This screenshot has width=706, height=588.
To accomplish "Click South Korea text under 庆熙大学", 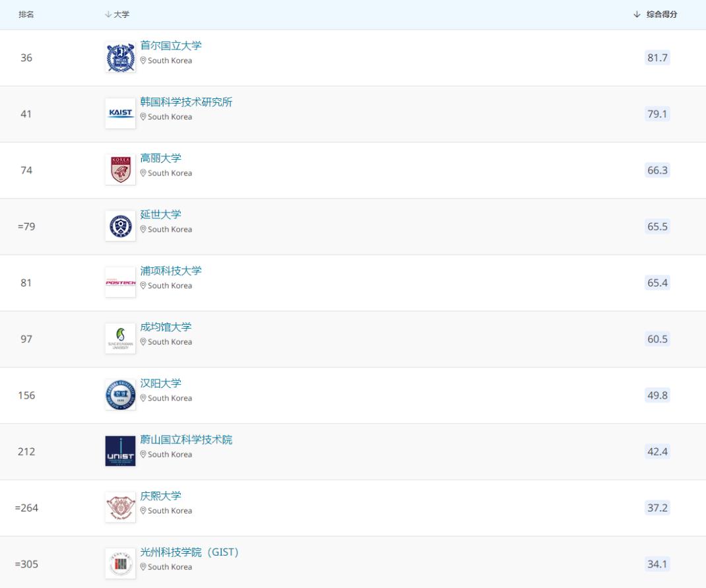I will pos(170,511).
